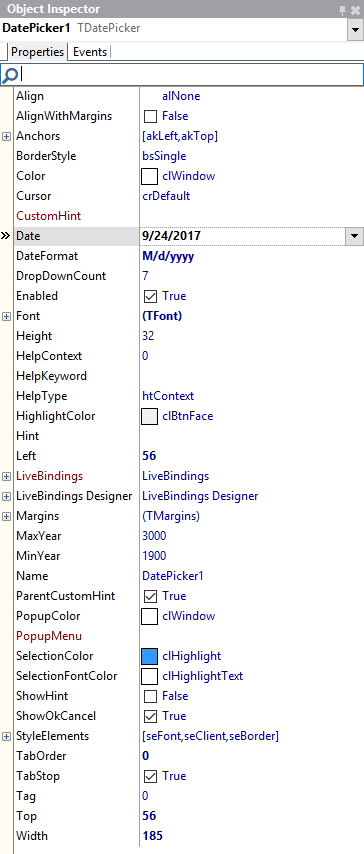Click the LiveBindings Designer value link
Screen dimensions: 364x854
pos(200,496)
